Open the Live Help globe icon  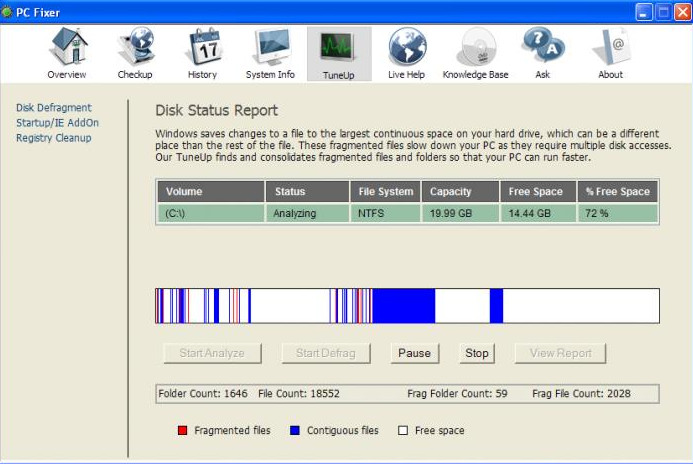coord(407,47)
